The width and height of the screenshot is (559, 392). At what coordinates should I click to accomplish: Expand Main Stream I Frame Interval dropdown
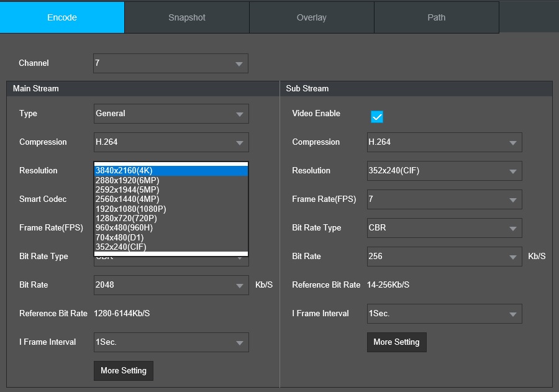coord(171,342)
